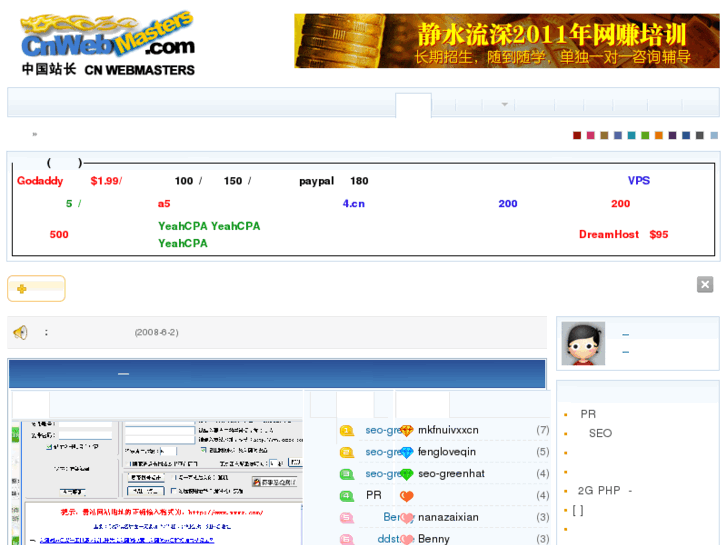The width and height of the screenshot is (727, 545).
Task: Apply the dark red theme swatch
Action: tap(577, 135)
